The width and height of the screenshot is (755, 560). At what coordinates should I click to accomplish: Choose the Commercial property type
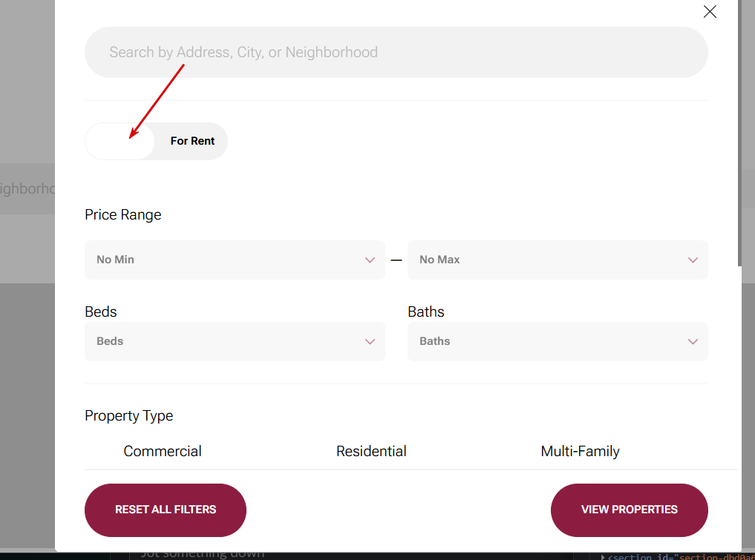[x=163, y=451]
